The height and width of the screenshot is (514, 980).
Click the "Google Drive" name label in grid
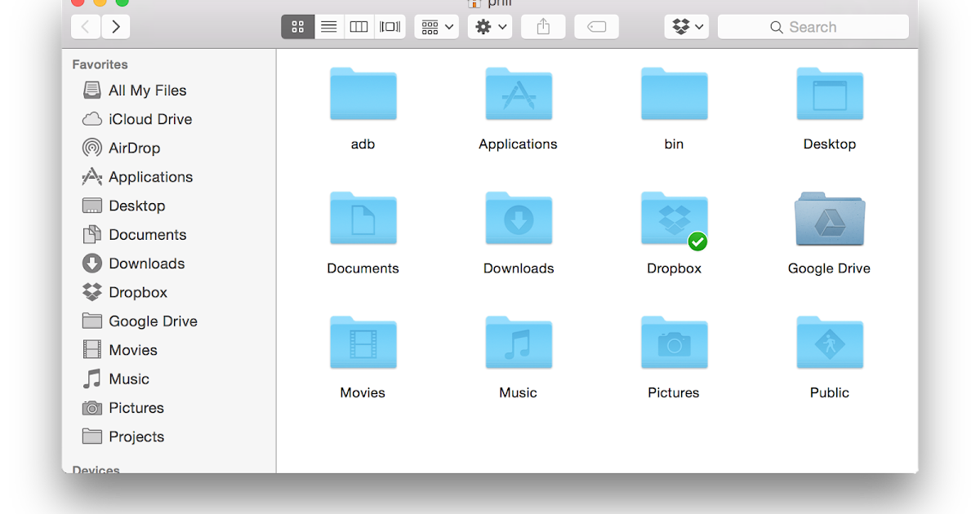pos(830,268)
